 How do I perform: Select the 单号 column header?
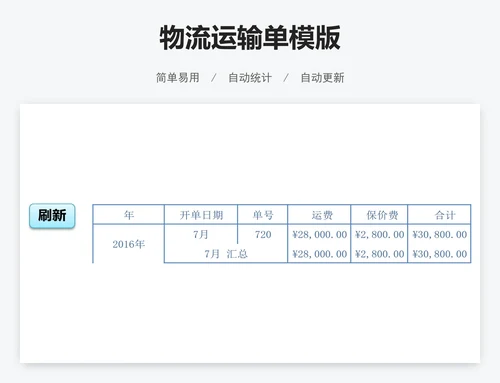pyautogui.click(x=263, y=215)
